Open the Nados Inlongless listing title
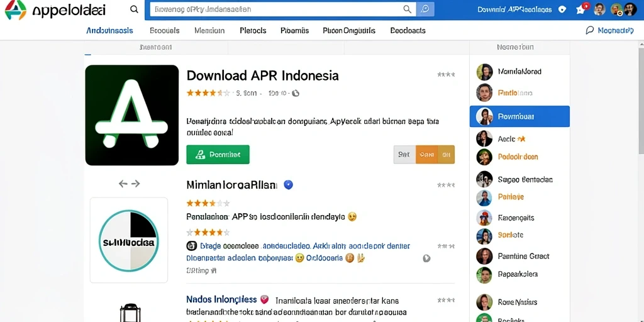Screen dimensions: 644x322 tap(221, 299)
